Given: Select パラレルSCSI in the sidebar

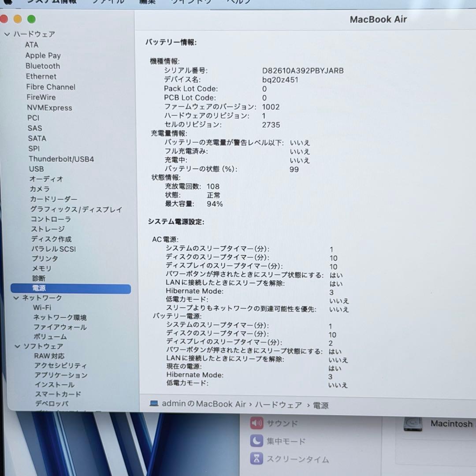Looking at the screenshot, I should pyautogui.click(x=53, y=249).
